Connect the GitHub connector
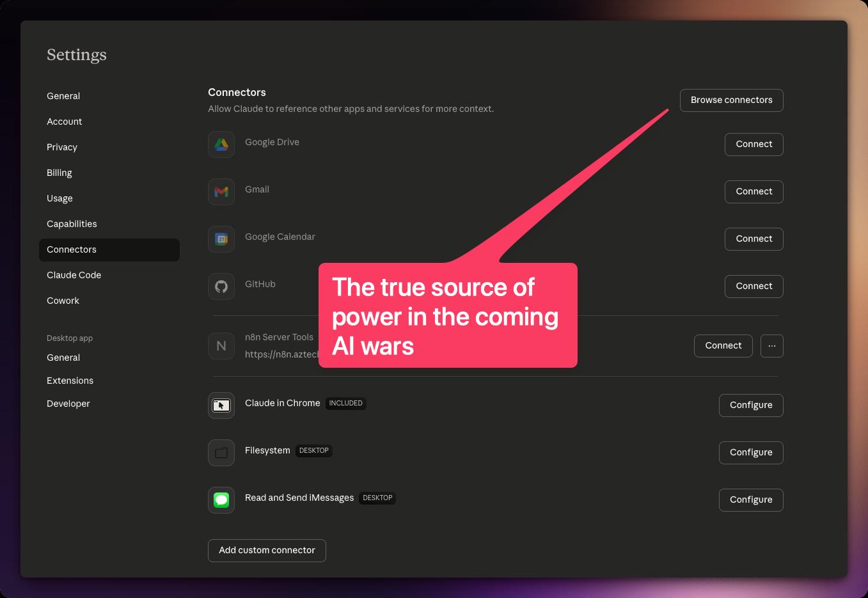 754,287
